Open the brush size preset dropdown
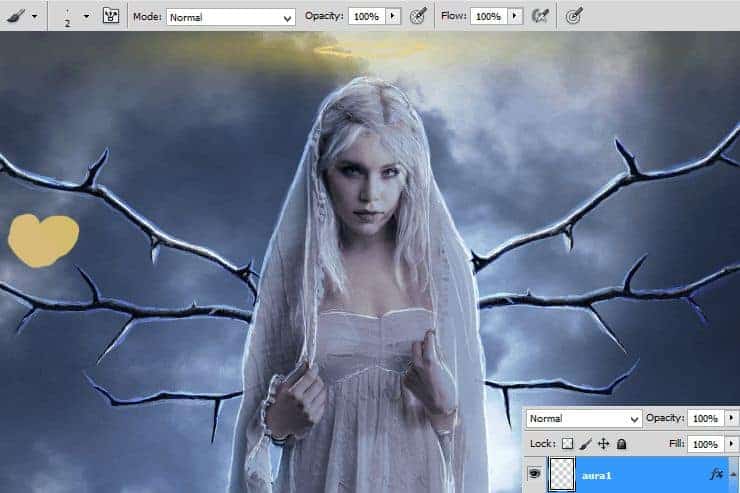 [86, 16]
